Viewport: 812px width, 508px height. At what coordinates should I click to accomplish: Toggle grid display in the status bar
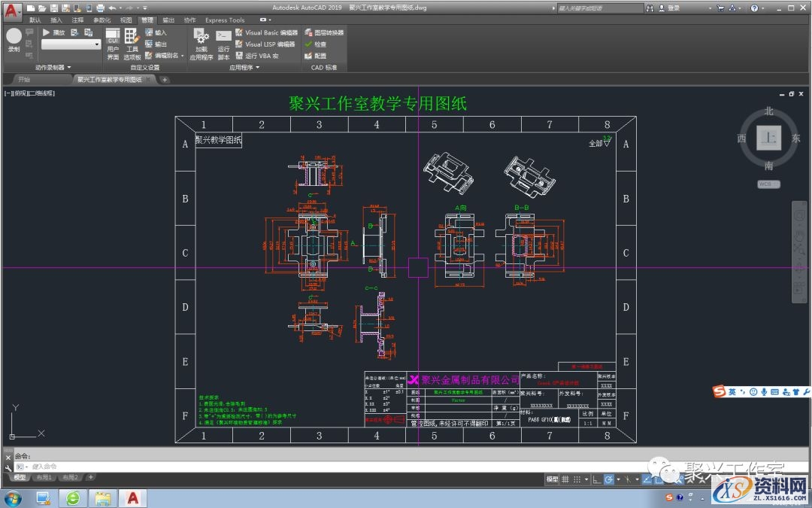[565, 478]
